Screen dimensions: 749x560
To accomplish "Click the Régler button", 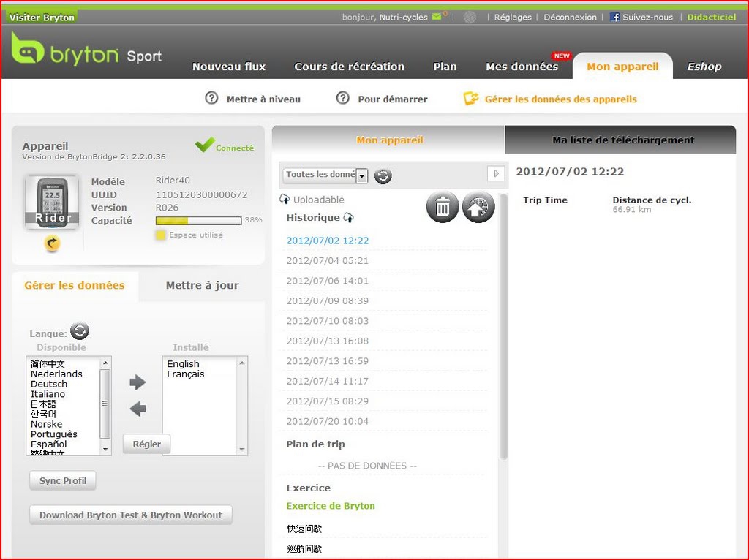I will click(146, 444).
